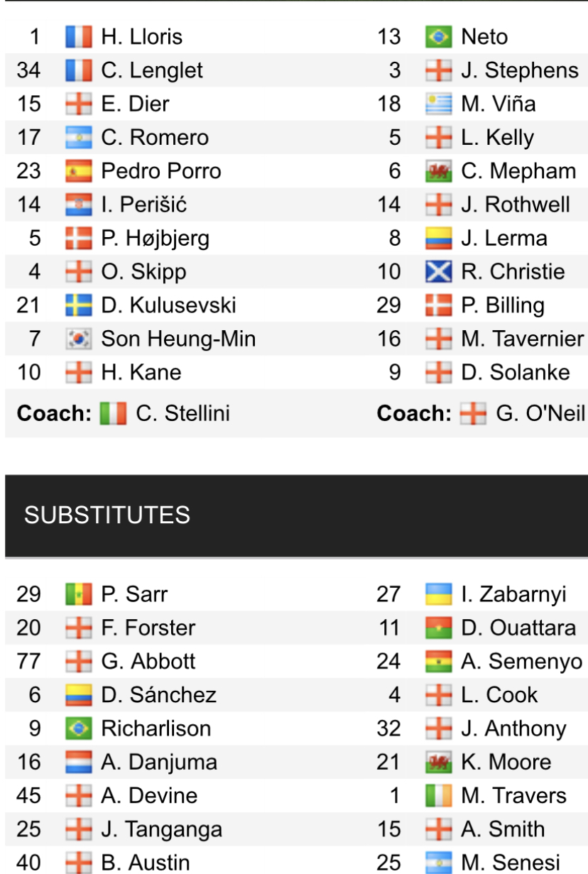Open coach G. O'Neil's profile

tap(540, 413)
